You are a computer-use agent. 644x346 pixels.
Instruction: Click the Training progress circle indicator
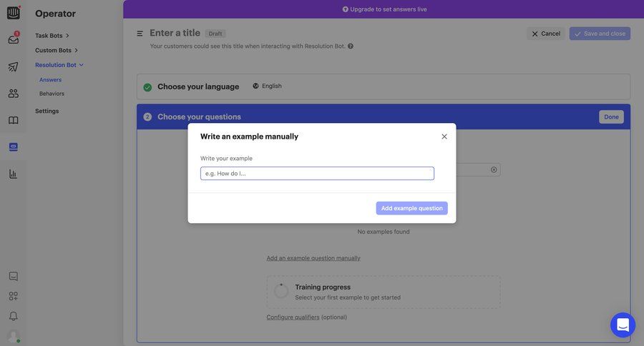pos(281,291)
